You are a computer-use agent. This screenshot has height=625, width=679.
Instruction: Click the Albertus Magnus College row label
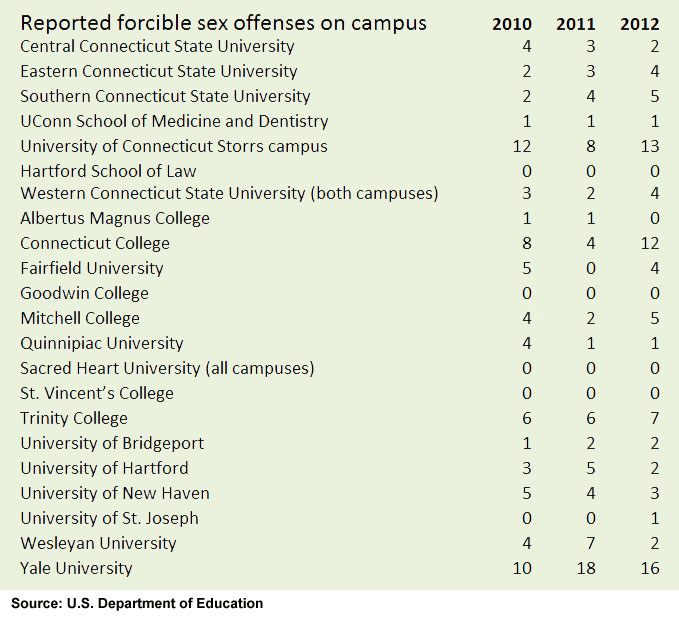(x=115, y=218)
